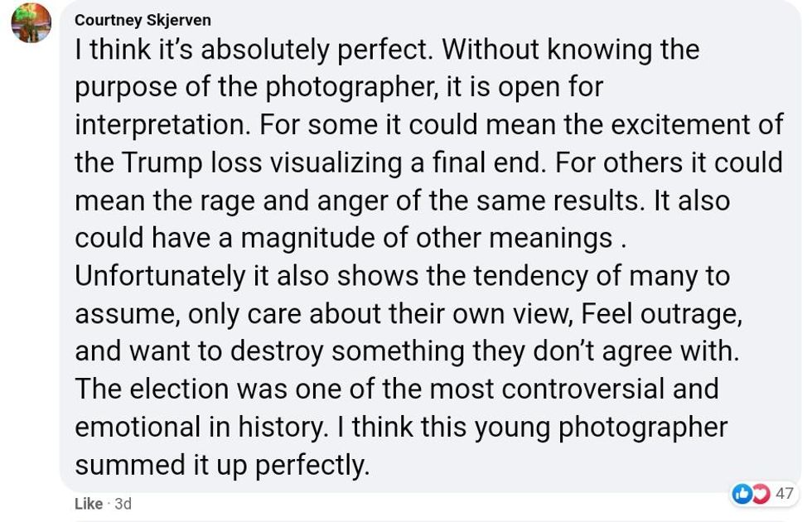Viewport: 812px width, 522px height.
Task: Click the phrase 'summed it up perfectly'
Action: tap(220, 465)
